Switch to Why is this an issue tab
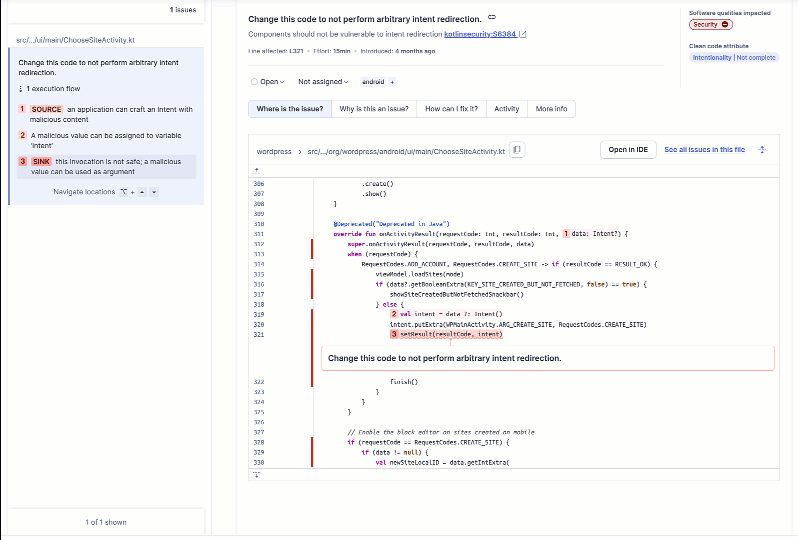This screenshot has width=798, height=540. pos(373,109)
